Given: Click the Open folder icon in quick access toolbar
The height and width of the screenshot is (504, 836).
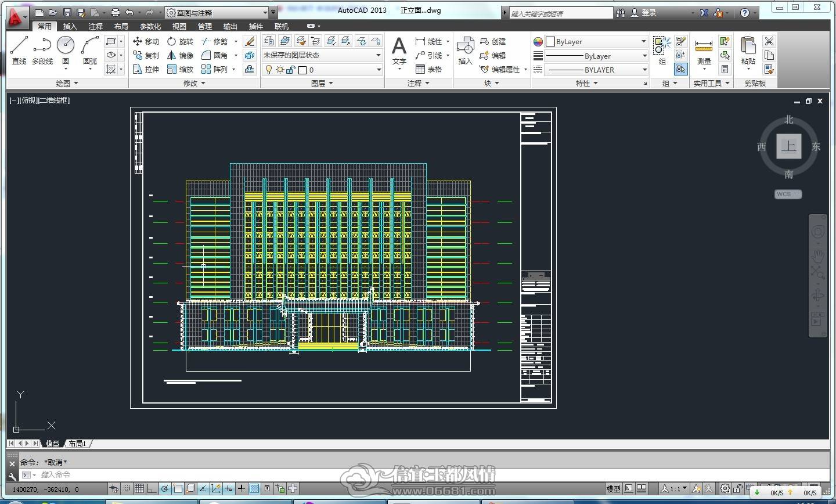Looking at the screenshot, I should (53, 12).
